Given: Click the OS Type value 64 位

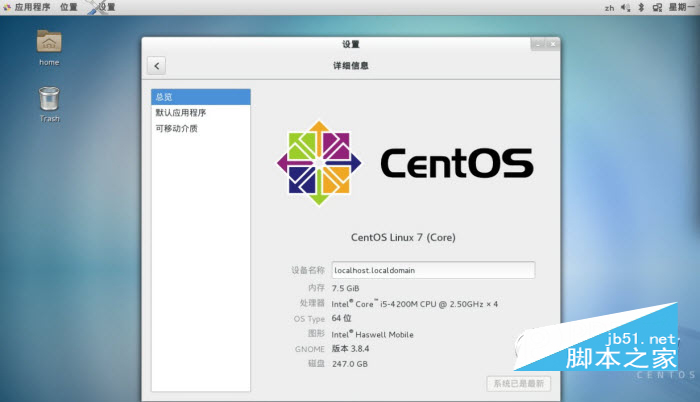Looking at the screenshot, I should (342, 318).
